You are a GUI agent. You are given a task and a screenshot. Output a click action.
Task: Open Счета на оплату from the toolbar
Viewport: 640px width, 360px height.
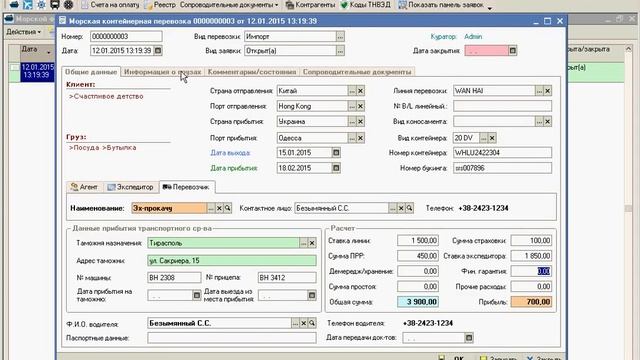[x=110, y=5]
